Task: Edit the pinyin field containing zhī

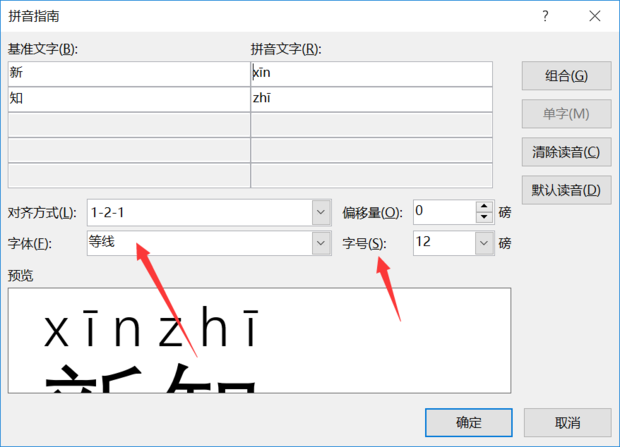Action: point(372,99)
